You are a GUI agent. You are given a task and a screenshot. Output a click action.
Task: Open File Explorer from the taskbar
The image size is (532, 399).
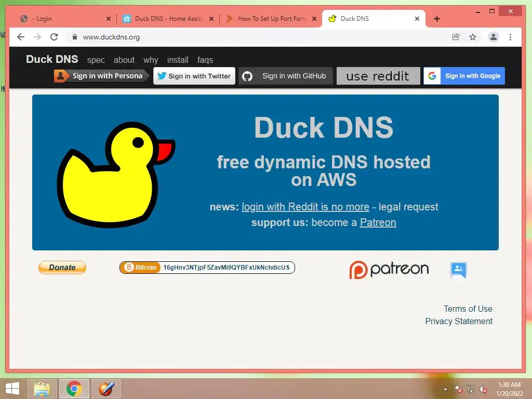[42, 389]
